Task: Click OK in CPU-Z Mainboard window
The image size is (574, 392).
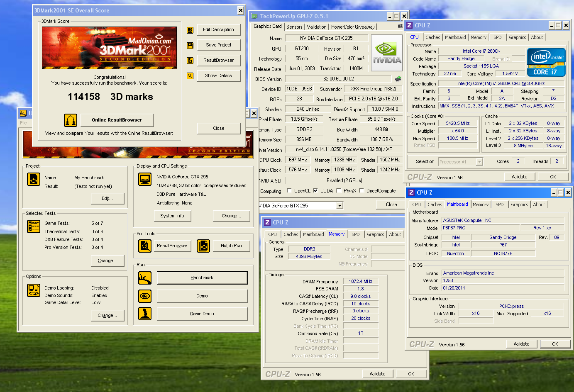Action: click(x=555, y=344)
